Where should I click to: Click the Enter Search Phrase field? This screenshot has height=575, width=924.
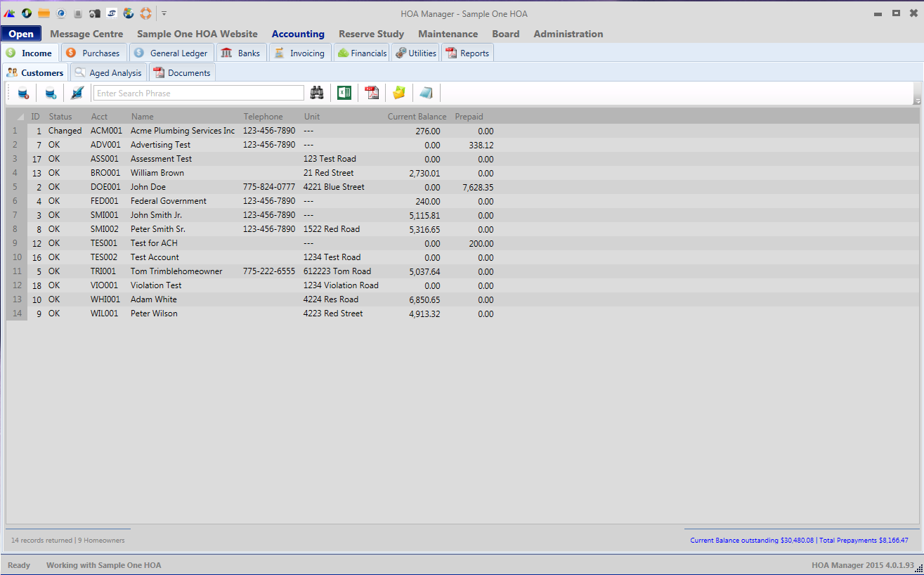199,93
